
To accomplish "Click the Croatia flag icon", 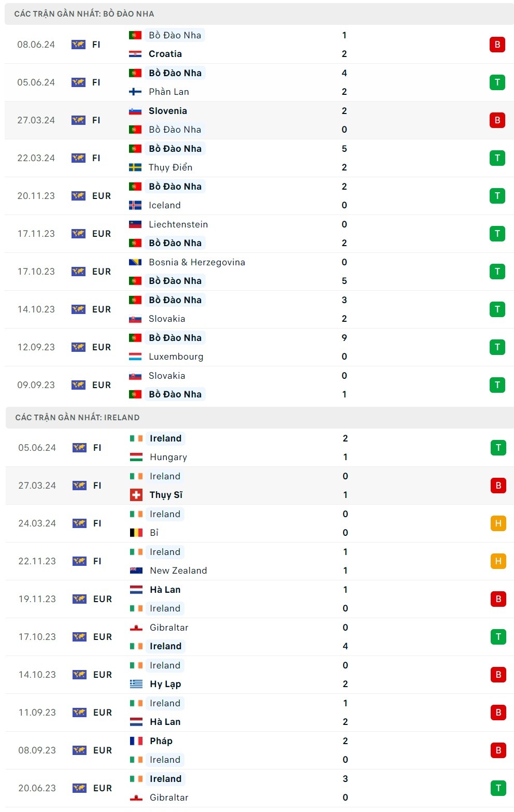I will 135,54.
